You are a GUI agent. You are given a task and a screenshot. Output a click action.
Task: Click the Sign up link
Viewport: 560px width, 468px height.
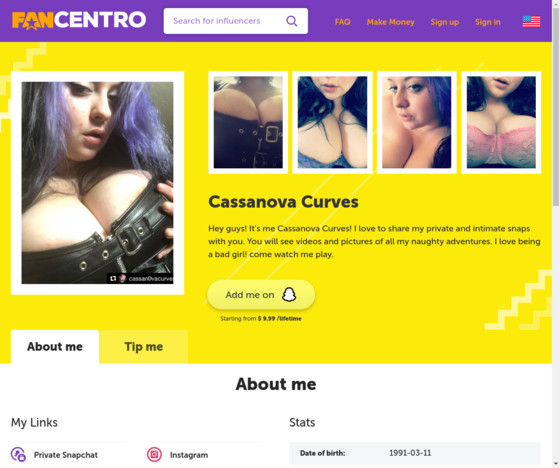[x=445, y=22]
